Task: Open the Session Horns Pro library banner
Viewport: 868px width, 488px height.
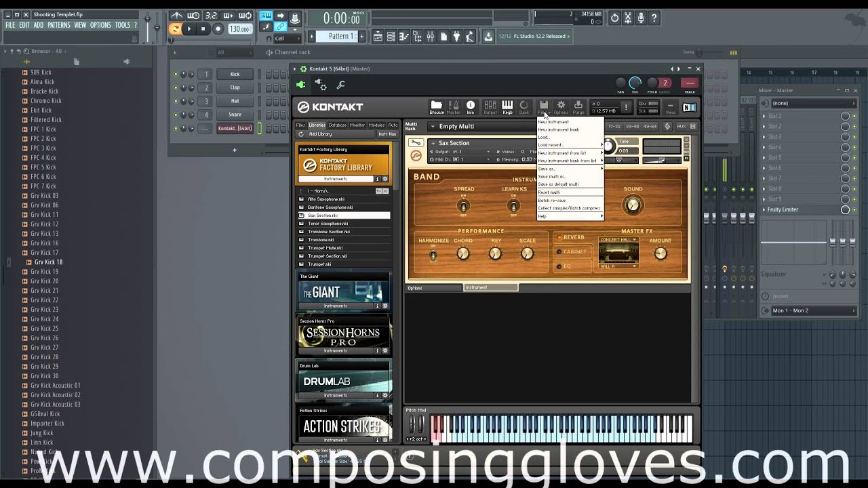Action: point(344,335)
